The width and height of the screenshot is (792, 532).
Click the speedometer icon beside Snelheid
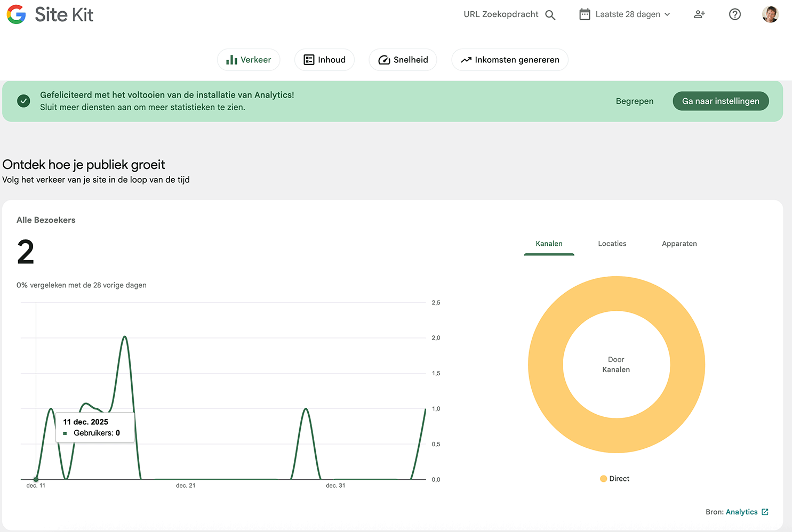[x=384, y=60]
